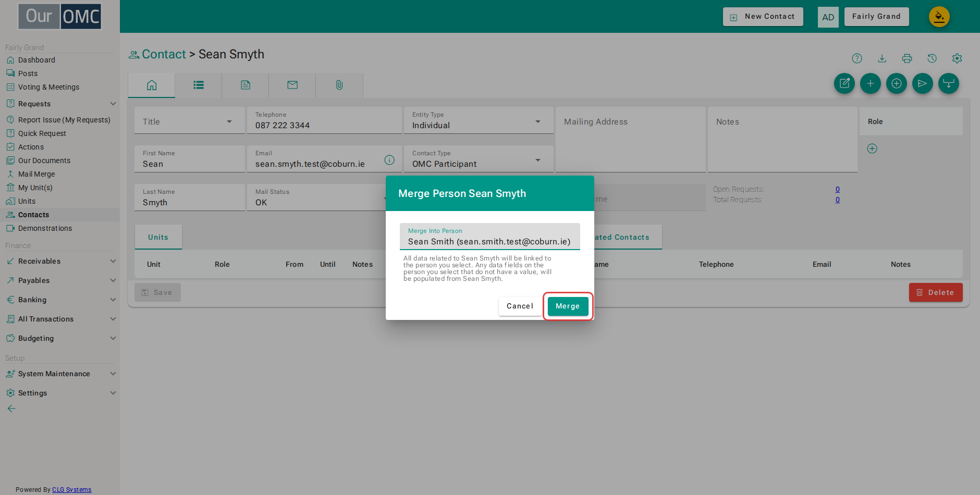Image resolution: width=980 pixels, height=495 pixels.
Task: Expand the Banking sidebar section
Action: pyautogui.click(x=60, y=300)
